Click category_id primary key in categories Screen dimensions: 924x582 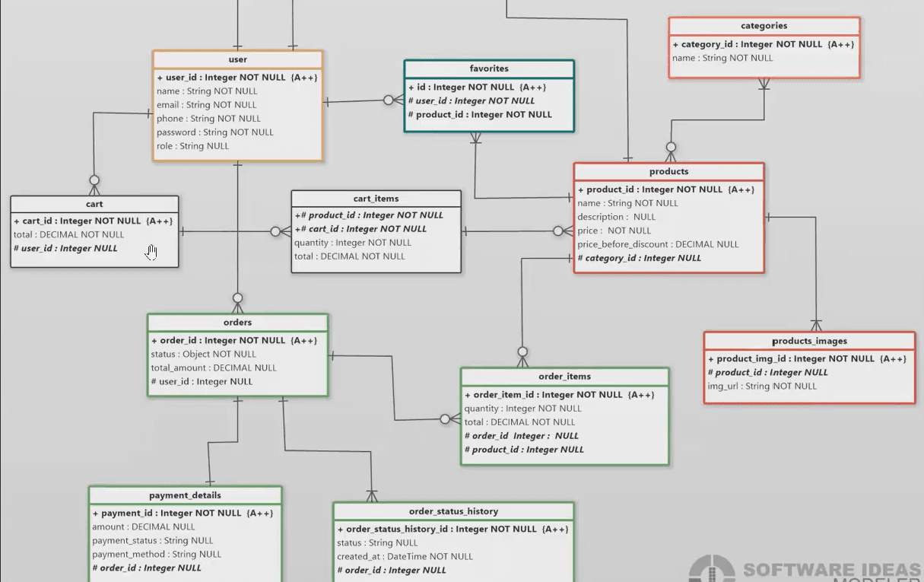click(x=764, y=45)
